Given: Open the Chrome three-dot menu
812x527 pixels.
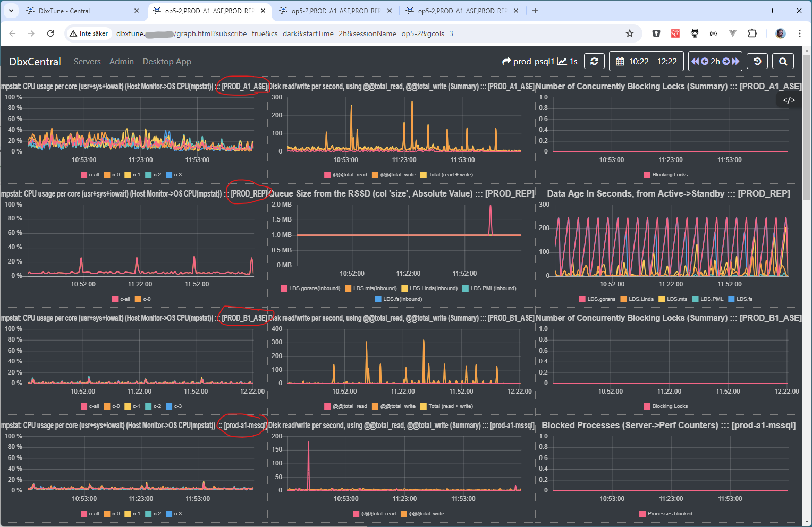Looking at the screenshot, I should click(799, 33).
